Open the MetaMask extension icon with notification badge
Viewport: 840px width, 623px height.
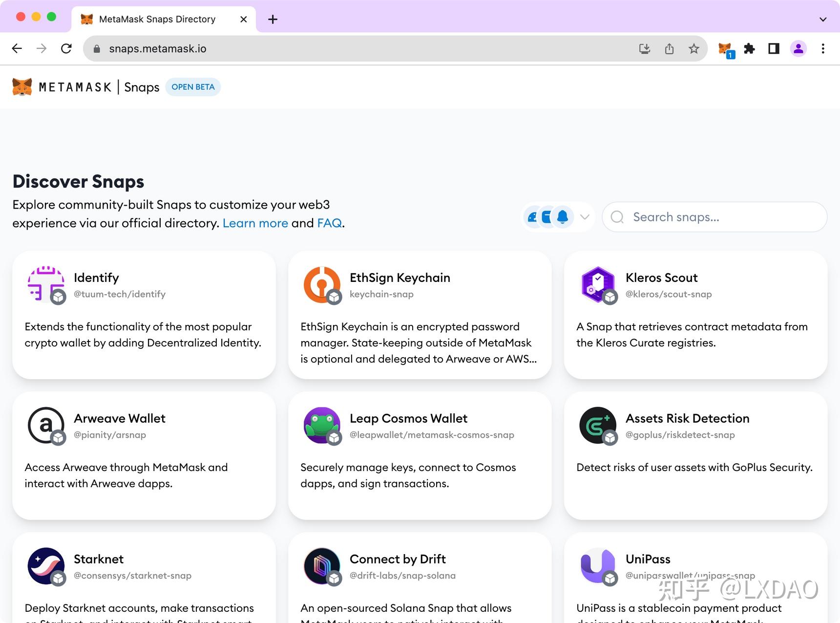coord(724,48)
